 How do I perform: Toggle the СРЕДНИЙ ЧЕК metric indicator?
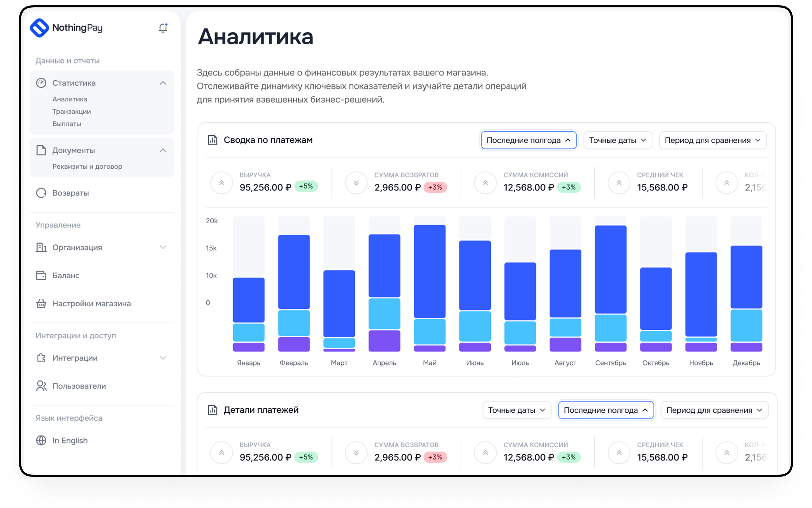[x=619, y=183]
